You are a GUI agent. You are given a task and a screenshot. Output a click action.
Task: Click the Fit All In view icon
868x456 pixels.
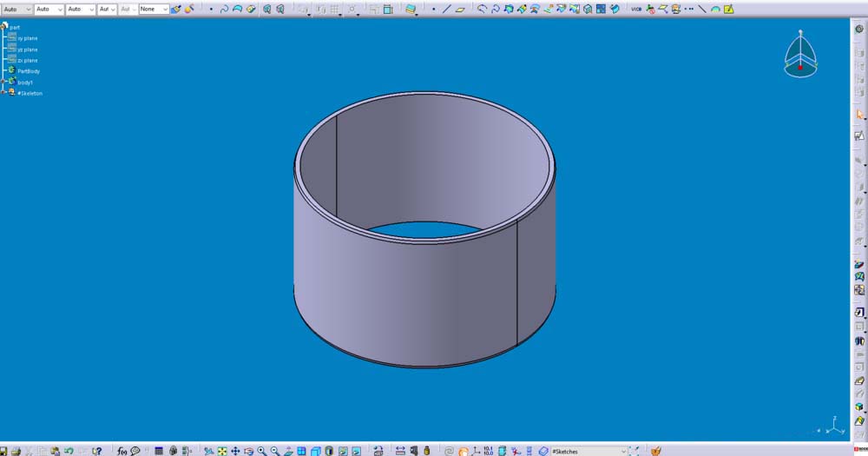point(222,451)
